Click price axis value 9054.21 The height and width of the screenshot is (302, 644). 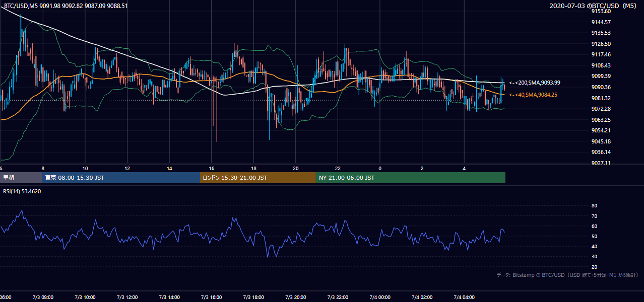[601, 130]
